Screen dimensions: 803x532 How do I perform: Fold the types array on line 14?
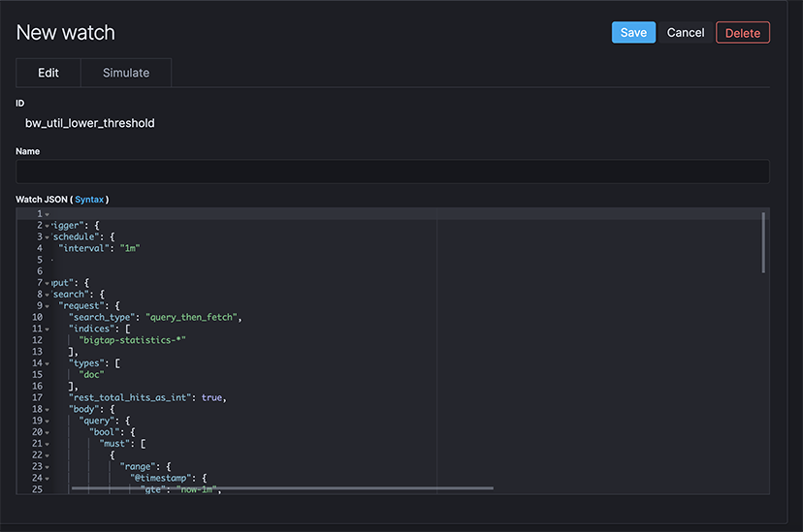click(x=48, y=363)
